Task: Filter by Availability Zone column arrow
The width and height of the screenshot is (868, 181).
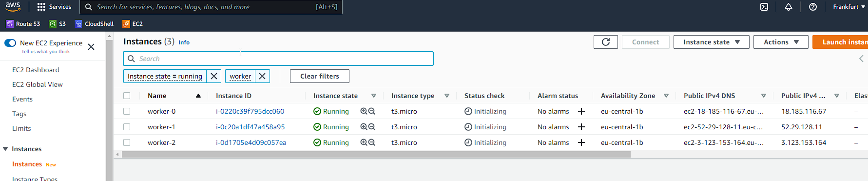Action: coord(666,96)
